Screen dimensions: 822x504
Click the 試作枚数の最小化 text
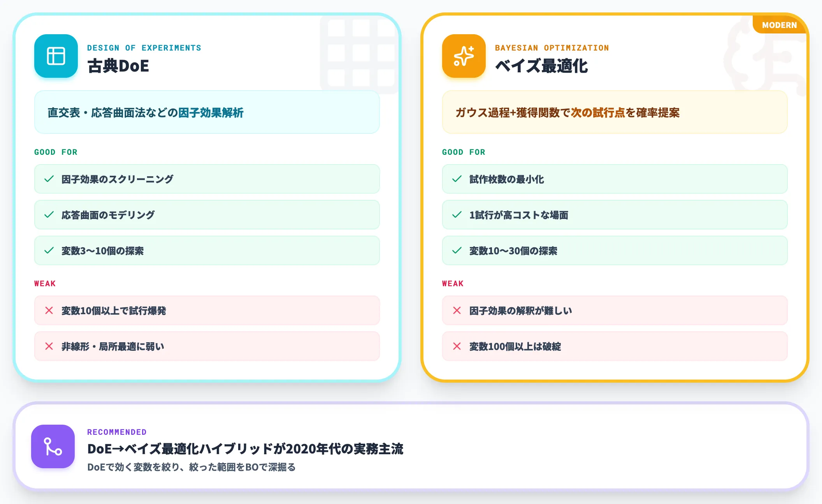pyautogui.click(x=506, y=179)
